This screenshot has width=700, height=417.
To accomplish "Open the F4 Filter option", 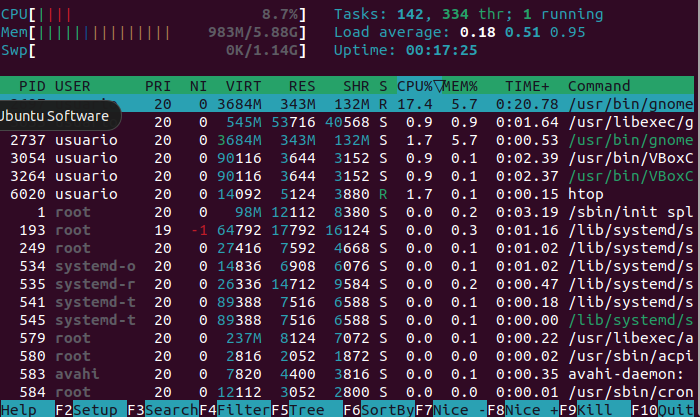I will [235, 409].
